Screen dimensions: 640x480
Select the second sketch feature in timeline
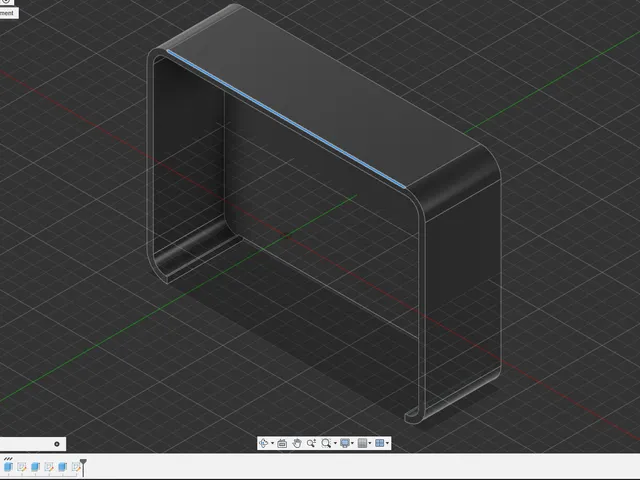[x=49, y=467]
